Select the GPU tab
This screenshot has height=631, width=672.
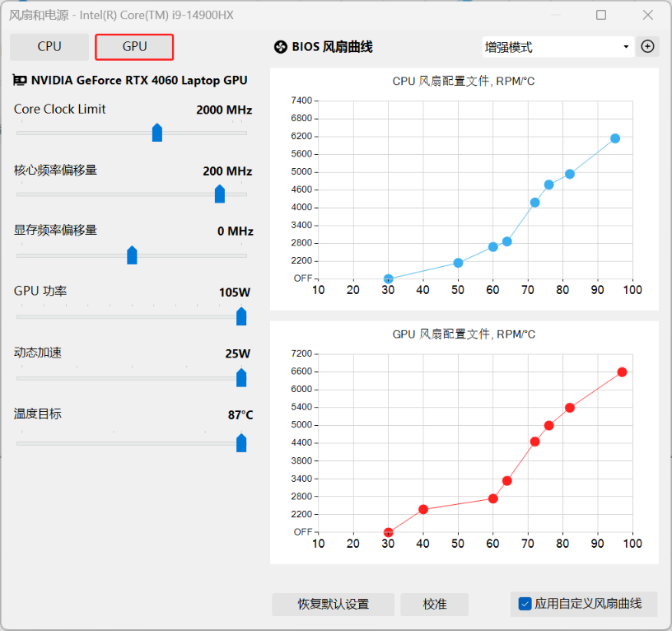click(x=134, y=47)
